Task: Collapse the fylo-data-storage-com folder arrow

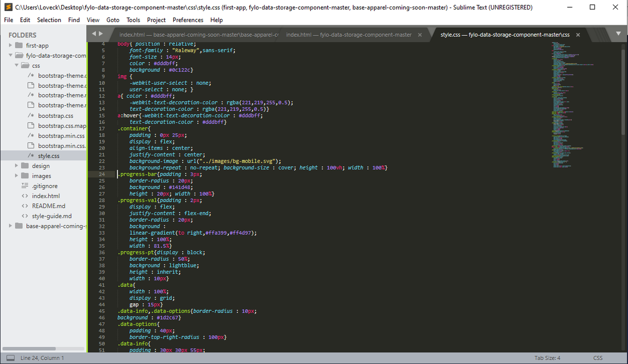Action: coord(11,55)
